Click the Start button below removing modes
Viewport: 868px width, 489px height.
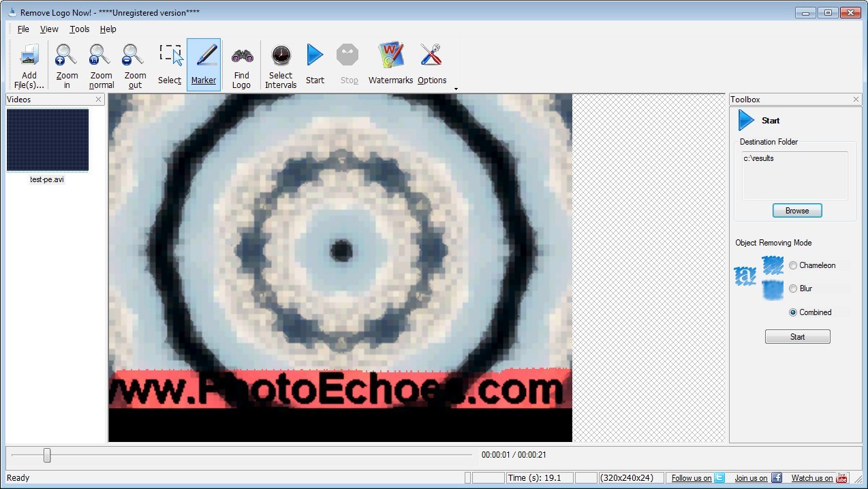click(797, 337)
